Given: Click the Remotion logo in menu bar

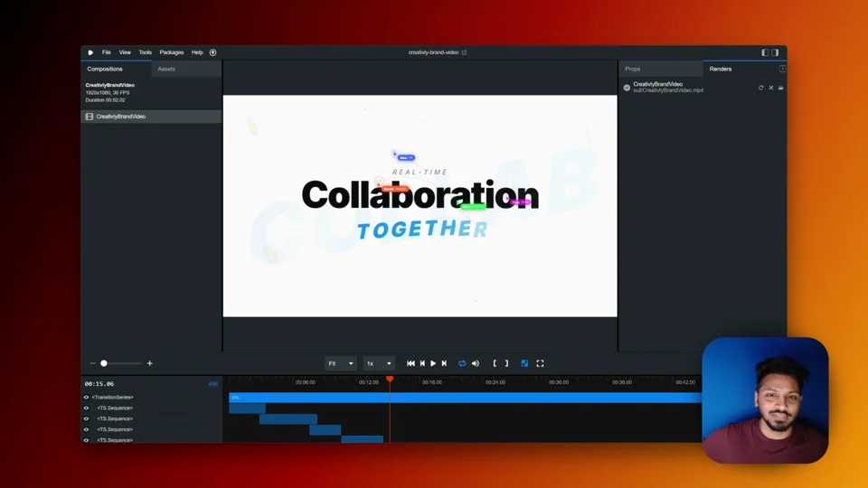Looking at the screenshot, I should click(90, 52).
